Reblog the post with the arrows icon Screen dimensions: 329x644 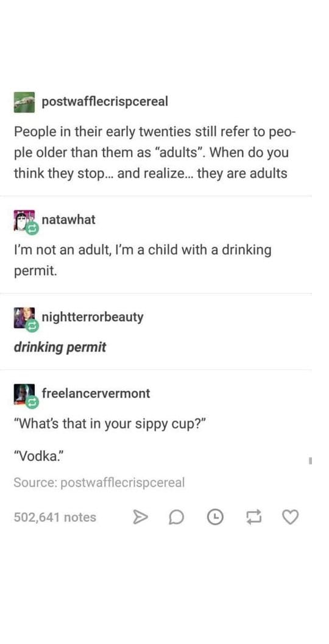(x=253, y=517)
